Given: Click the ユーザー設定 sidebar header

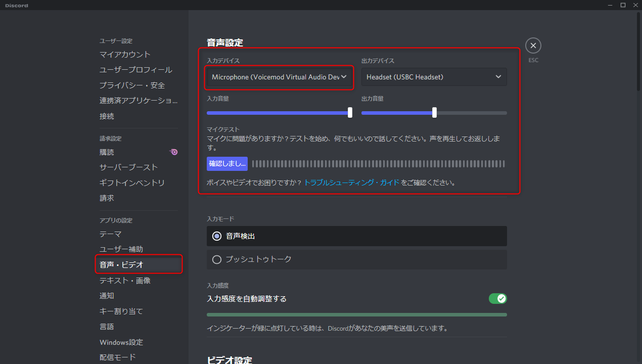Looking at the screenshot, I should tap(116, 41).
